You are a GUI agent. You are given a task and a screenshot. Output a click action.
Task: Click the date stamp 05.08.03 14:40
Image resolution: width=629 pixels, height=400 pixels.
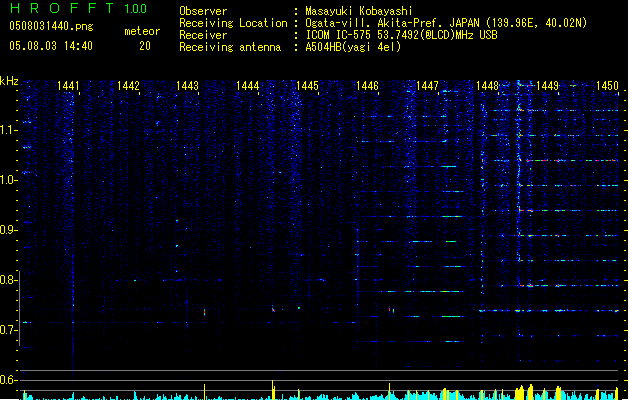pos(51,46)
